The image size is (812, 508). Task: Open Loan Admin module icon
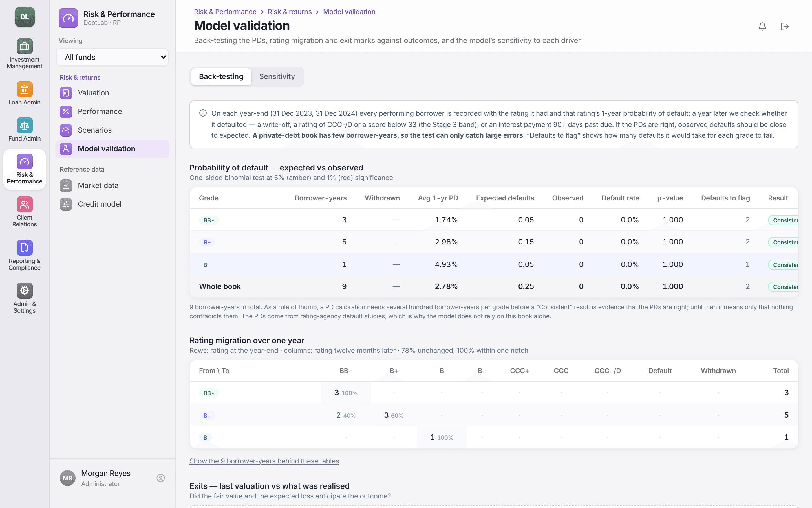tap(25, 89)
